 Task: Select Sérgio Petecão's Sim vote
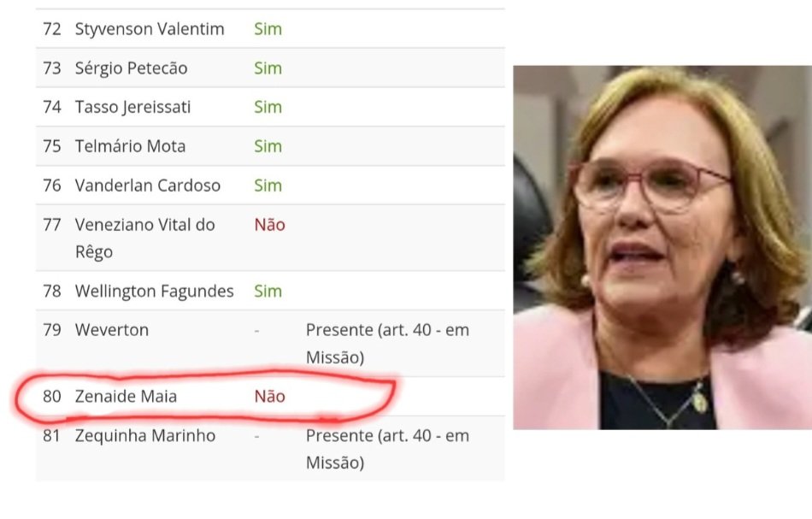268,68
